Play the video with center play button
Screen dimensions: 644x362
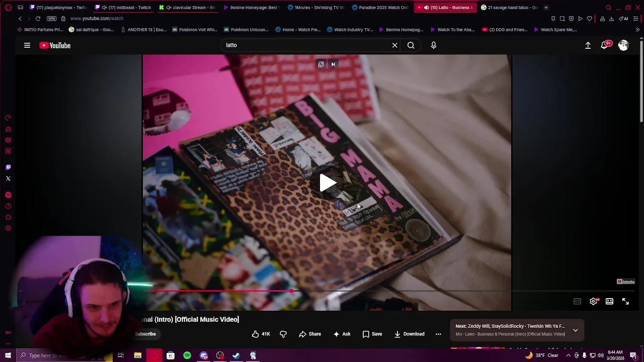click(x=328, y=183)
